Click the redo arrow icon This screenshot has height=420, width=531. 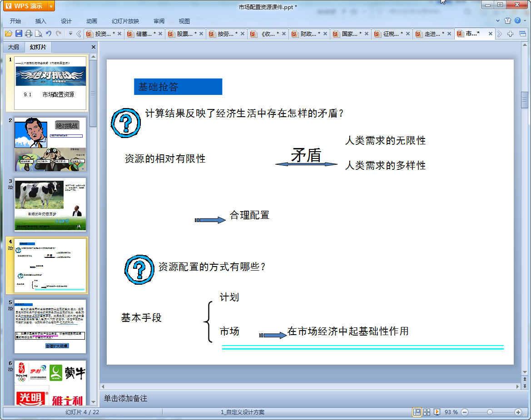point(59,34)
